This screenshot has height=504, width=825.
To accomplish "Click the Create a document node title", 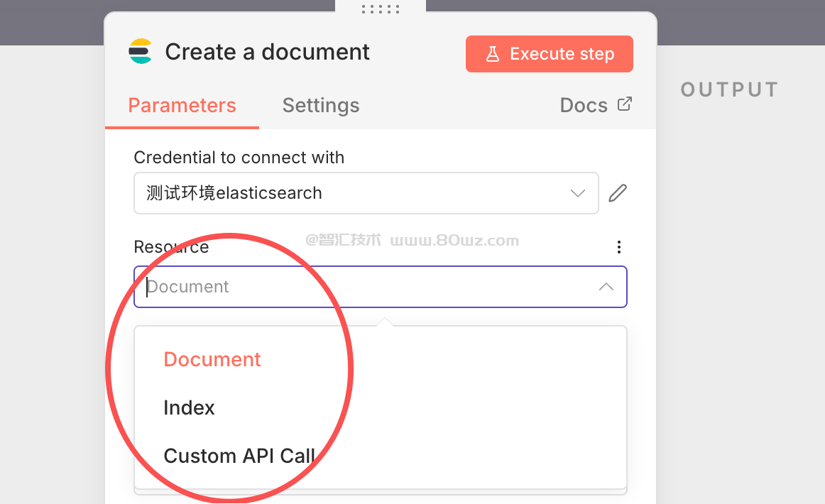I will (x=267, y=52).
